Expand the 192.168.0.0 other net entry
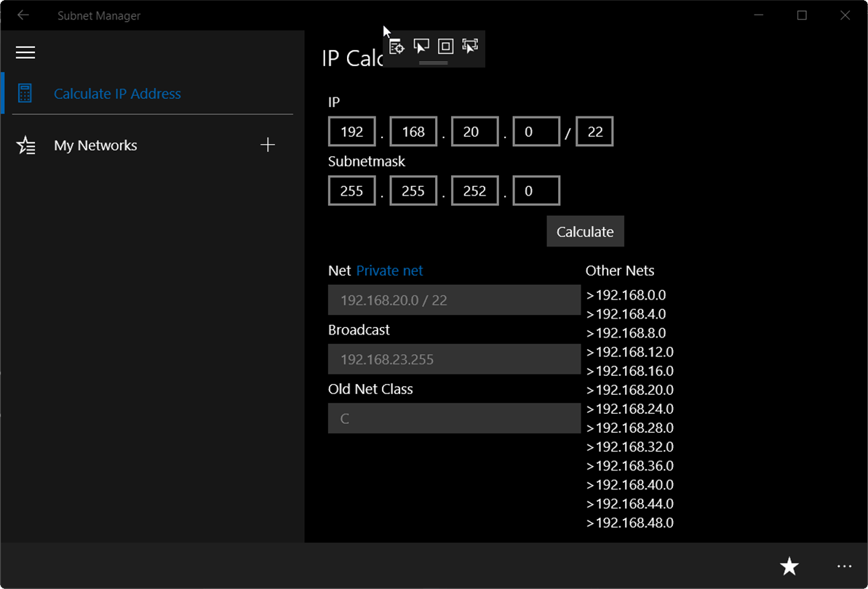 (626, 294)
